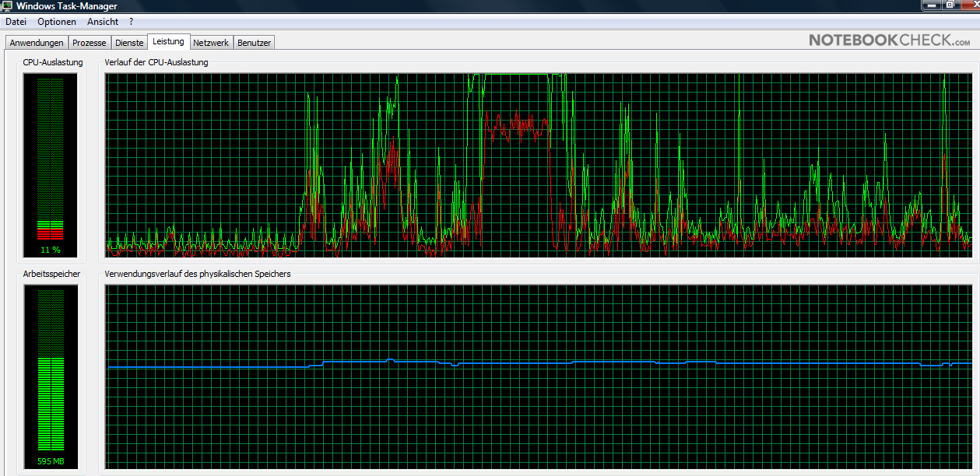Click the '595 MB' memory value
Image resolution: width=980 pixels, height=476 pixels.
tap(51, 462)
